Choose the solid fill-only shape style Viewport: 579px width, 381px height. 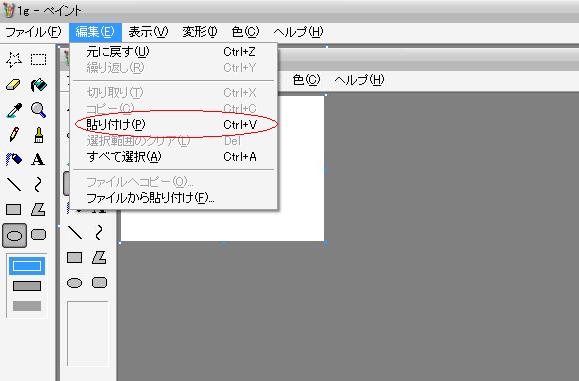pos(27,306)
